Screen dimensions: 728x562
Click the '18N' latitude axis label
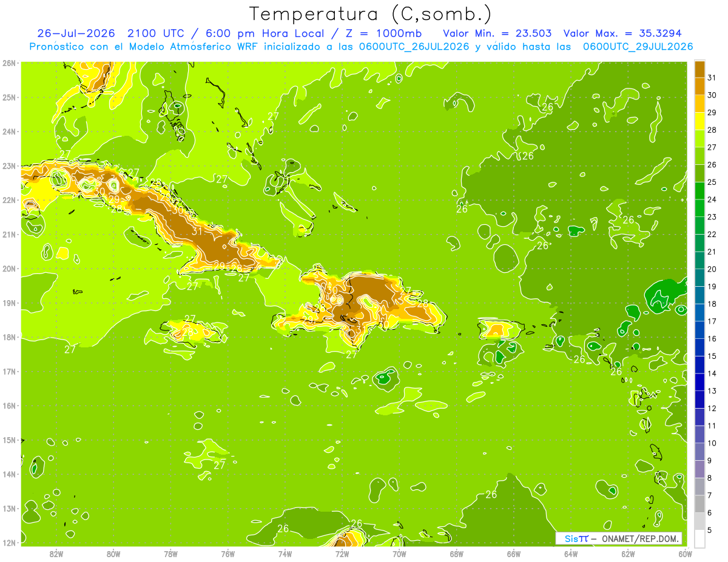(x=9, y=337)
